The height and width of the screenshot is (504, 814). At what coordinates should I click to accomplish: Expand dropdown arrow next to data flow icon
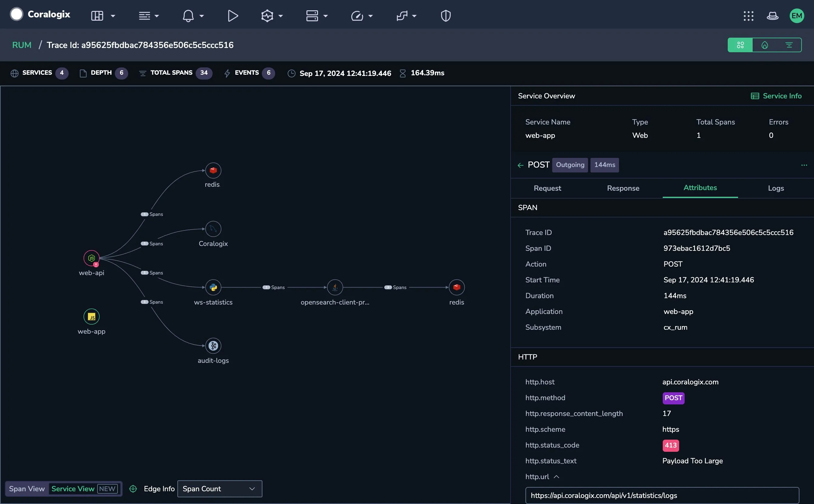pos(414,16)
